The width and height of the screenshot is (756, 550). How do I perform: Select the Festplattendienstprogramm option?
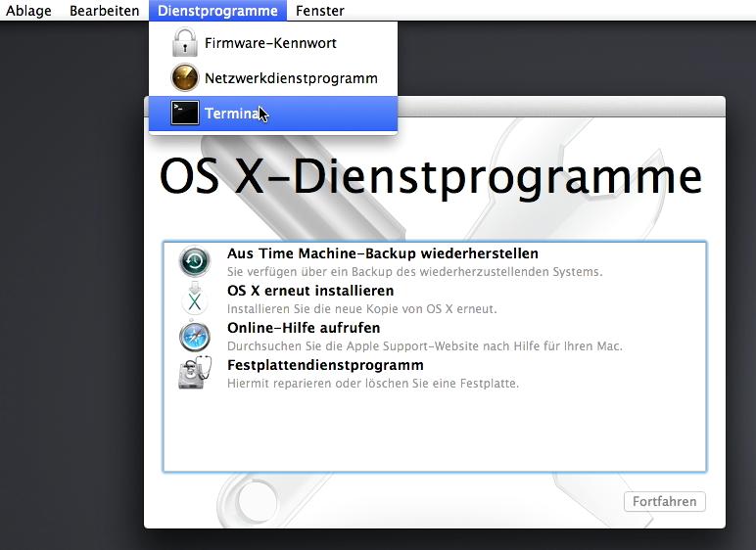pos(435,373)
